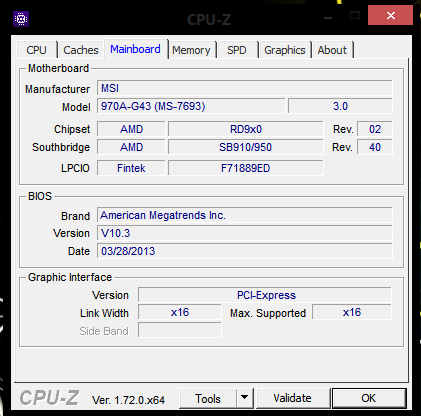Screen dimensions: 421x416
Task: Click the BIOS date 03/28/2013 field
Action: pos(245,251)
